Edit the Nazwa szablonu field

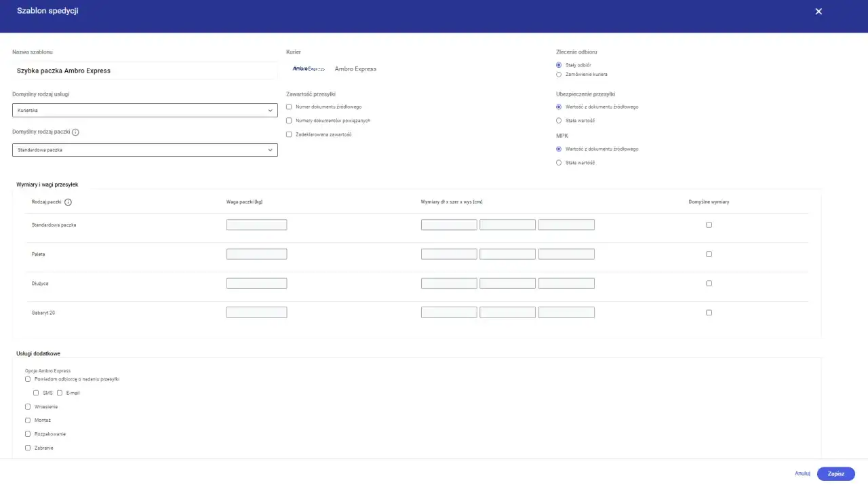click(x=145, y=71)
